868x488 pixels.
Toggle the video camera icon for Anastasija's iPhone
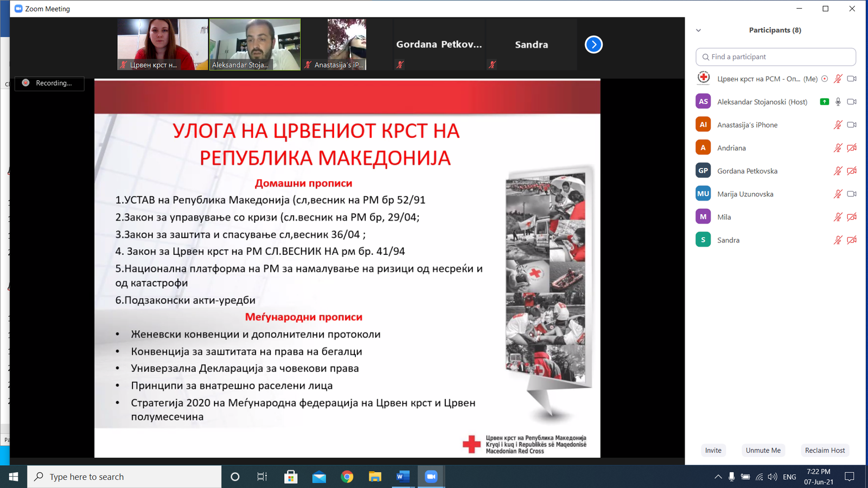(852, 125)
